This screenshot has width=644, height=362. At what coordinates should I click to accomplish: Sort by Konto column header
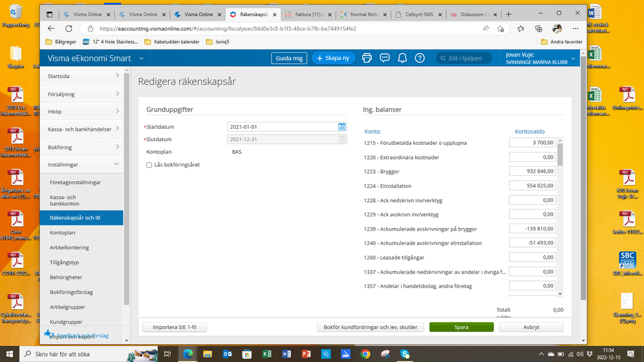(372, 131)
